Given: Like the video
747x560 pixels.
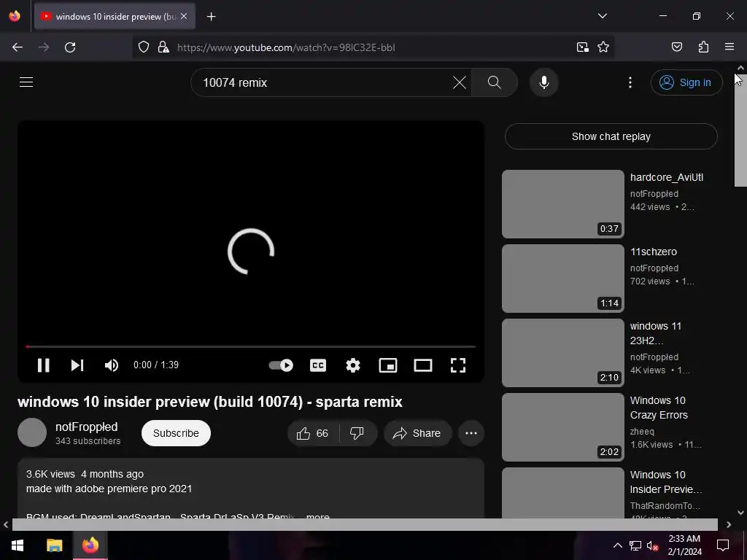Looking at the screenshot, I should [312, 433].
